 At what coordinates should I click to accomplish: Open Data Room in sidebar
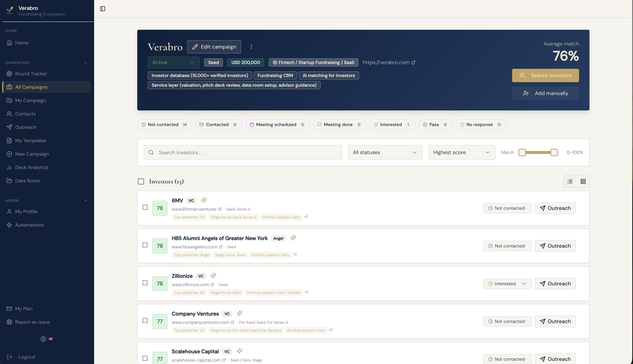[x=46, y=181]
